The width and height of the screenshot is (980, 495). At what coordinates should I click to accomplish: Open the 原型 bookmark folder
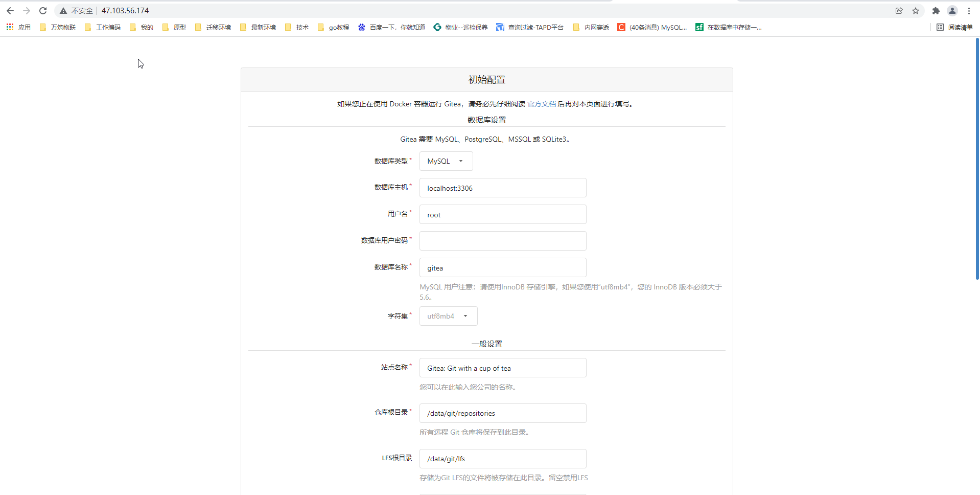coord(174,27)
